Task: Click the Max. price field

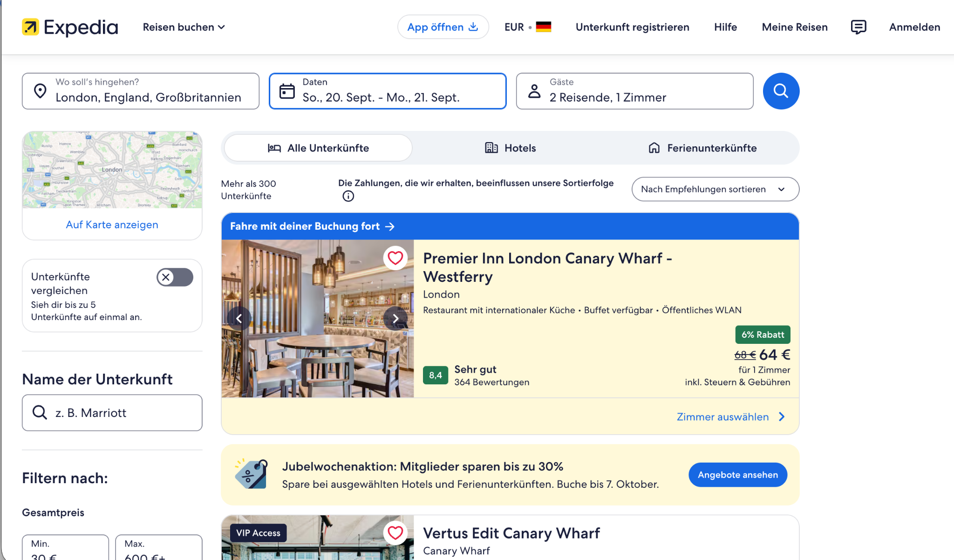Action: point(159,548)
